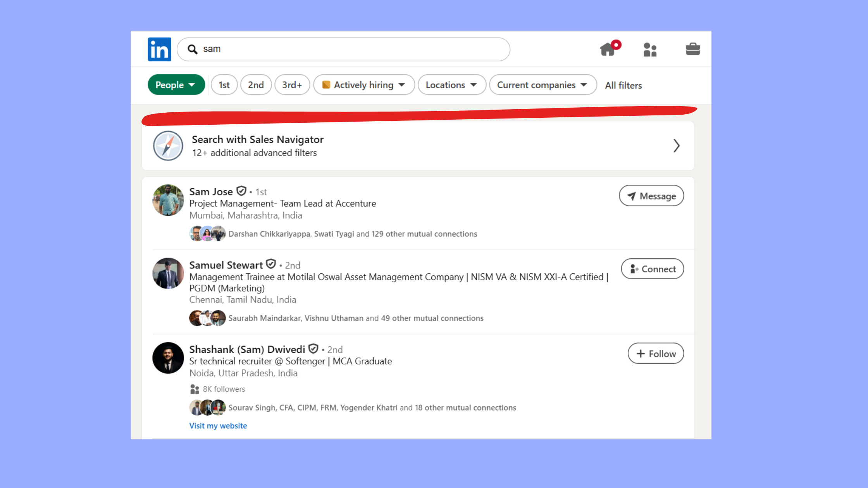Toggle the 3rd+ connections filter

292,84
